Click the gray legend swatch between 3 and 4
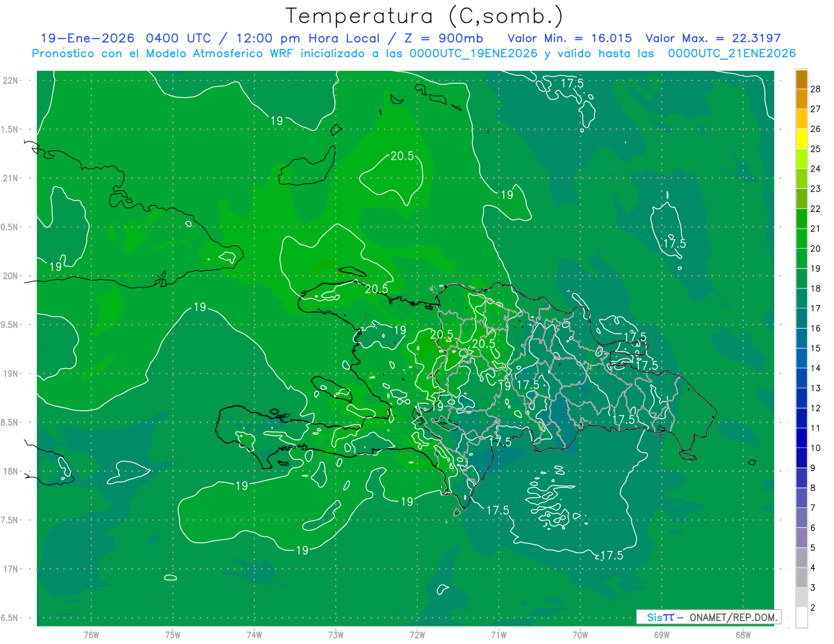 (x=801, y=578)
